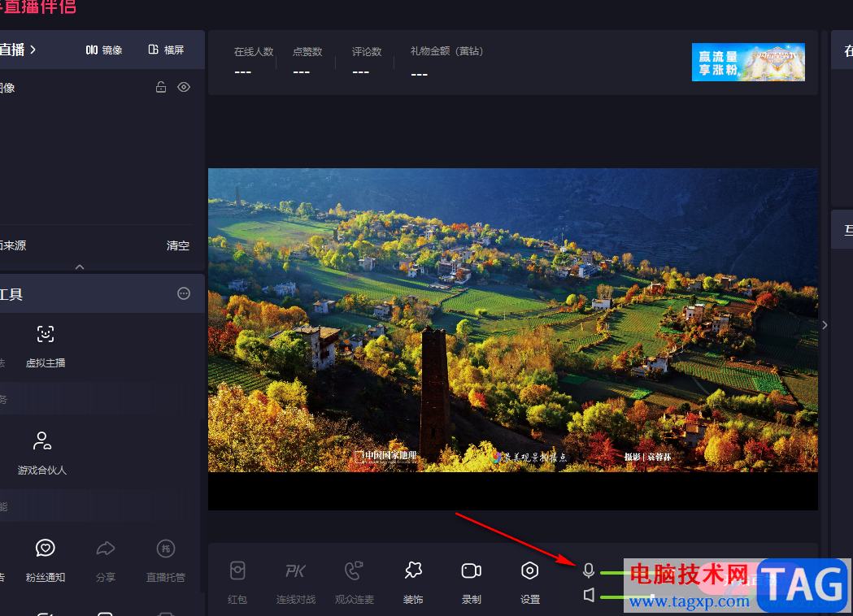Click the 录制 record button
Screen dimensions: 853x616
click(471, 583)
